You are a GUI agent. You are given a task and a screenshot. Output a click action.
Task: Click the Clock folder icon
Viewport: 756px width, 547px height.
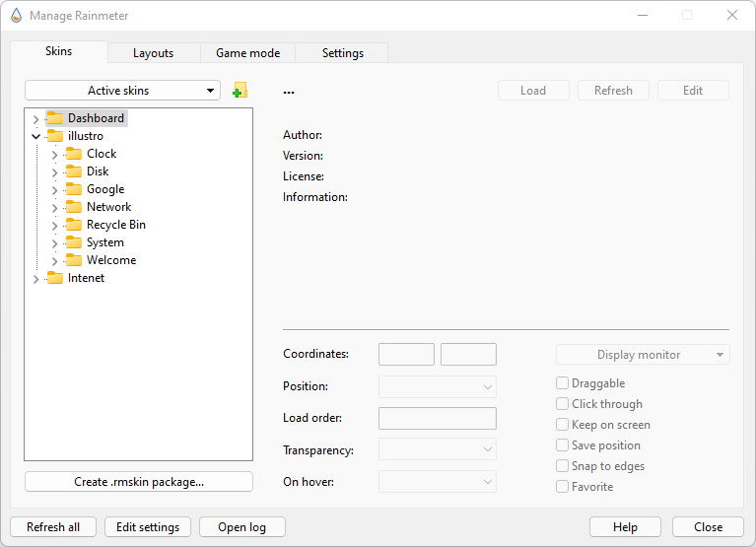click(74, 154)
